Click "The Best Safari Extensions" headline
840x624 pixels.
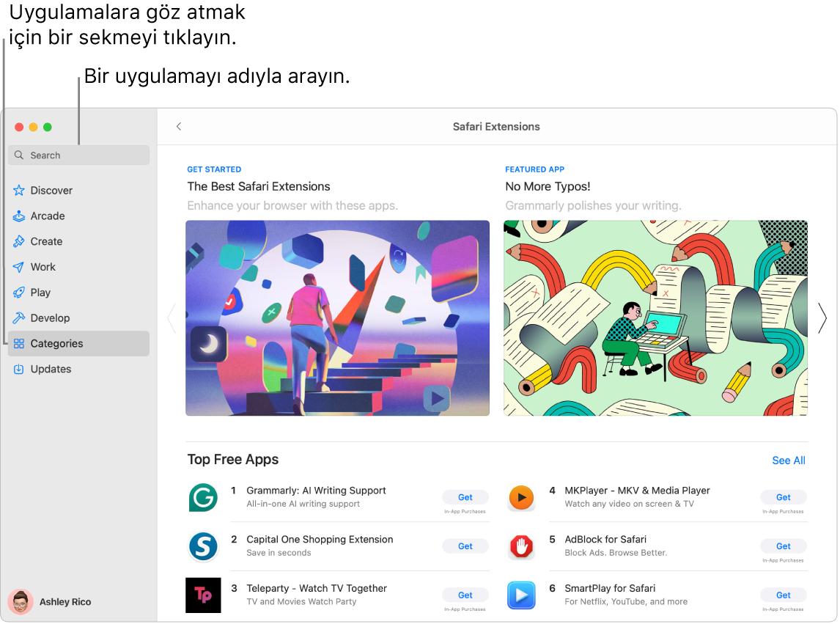point(259,186)
